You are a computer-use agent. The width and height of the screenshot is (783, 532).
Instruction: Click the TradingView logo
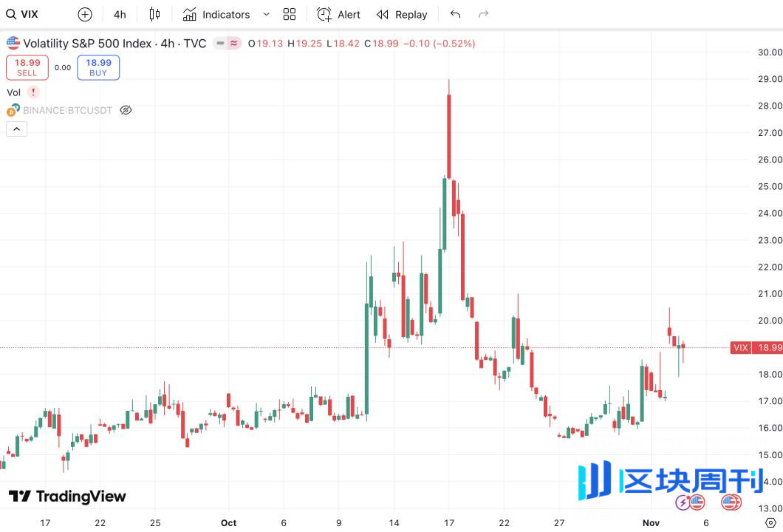point(67,497)
